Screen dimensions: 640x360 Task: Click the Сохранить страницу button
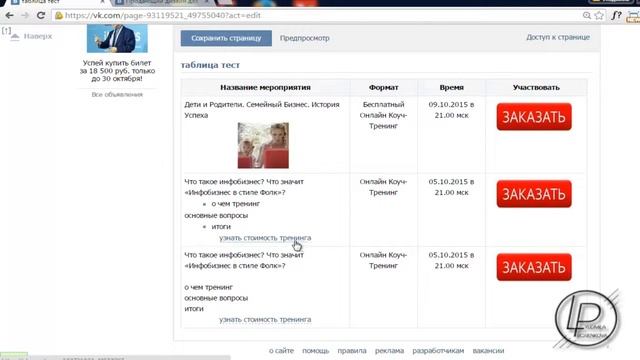226,38
